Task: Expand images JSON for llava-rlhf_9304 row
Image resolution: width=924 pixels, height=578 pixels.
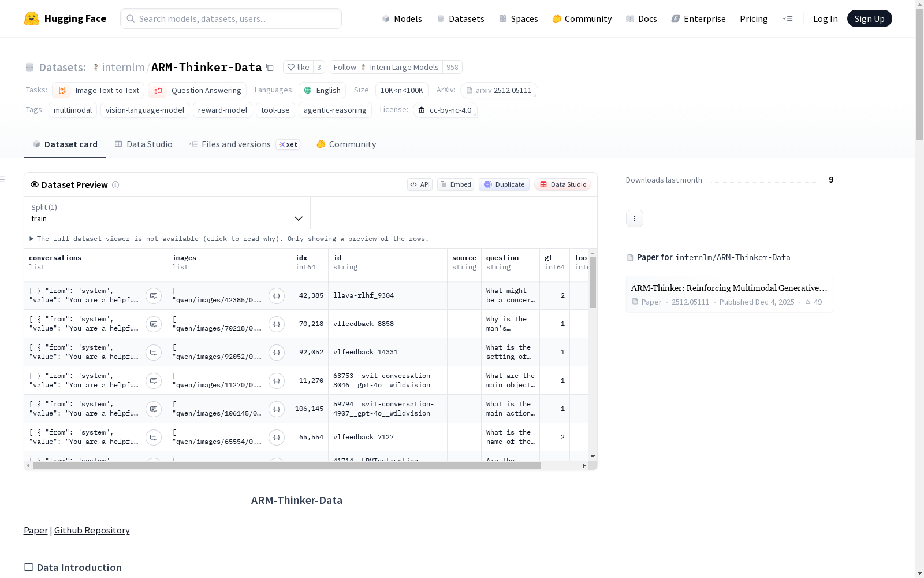Action: tap(277, 295)
